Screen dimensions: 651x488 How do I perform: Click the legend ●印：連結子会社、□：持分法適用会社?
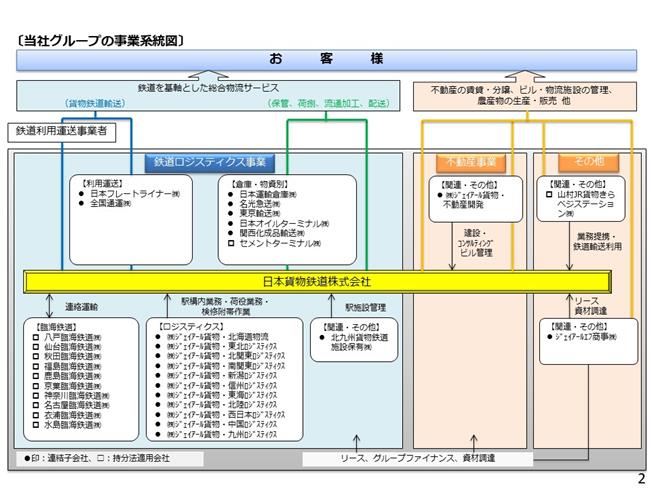click(97, 459)
